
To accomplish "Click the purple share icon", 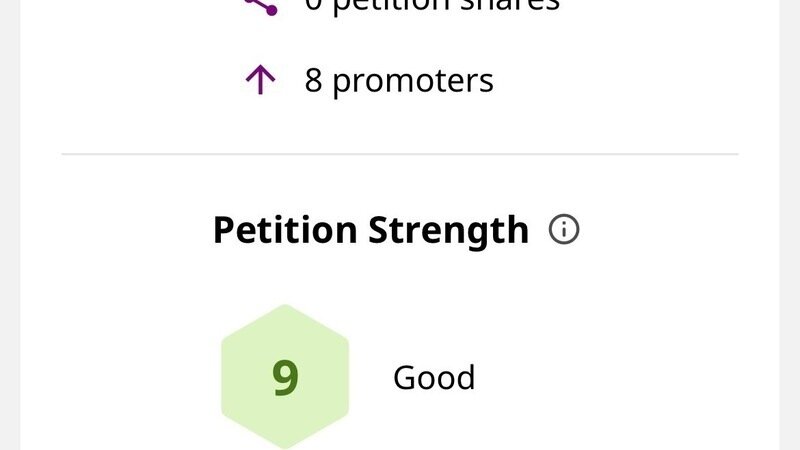I will click(260, 5).
